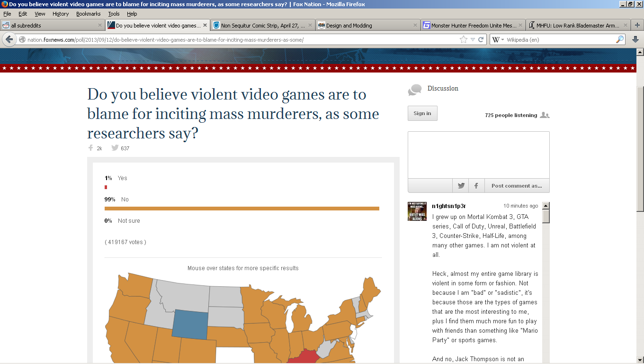The height and width of the screenshot is (364, 644).
Task: Click the Discussion speech bubble icon
Action: point(415,89)
